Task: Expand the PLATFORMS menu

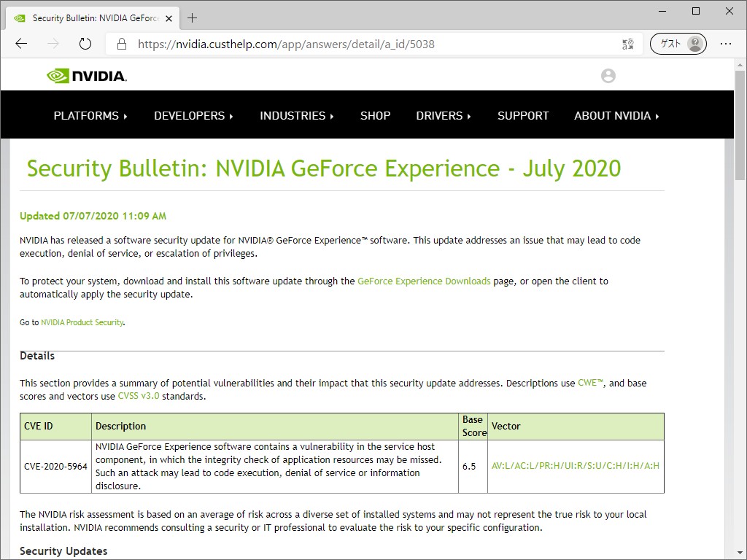Action: (90, 115)
